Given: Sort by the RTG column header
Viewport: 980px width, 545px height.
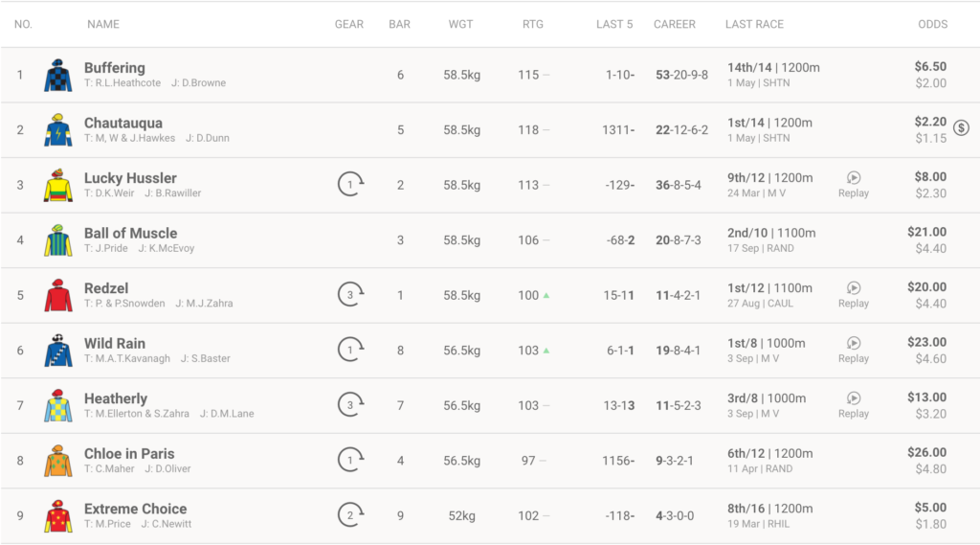Looking at the screenshot, I should coord(532,24).
